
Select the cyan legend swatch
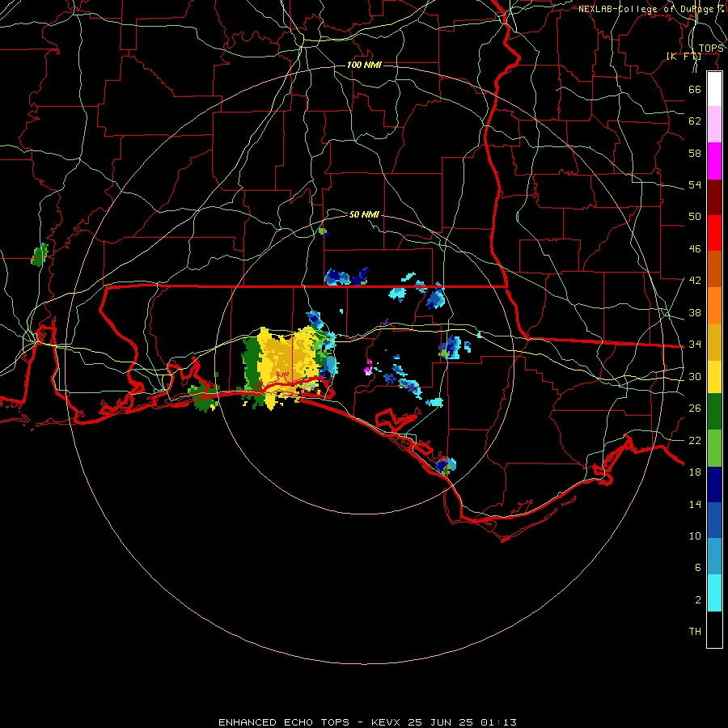coord(714,593)
